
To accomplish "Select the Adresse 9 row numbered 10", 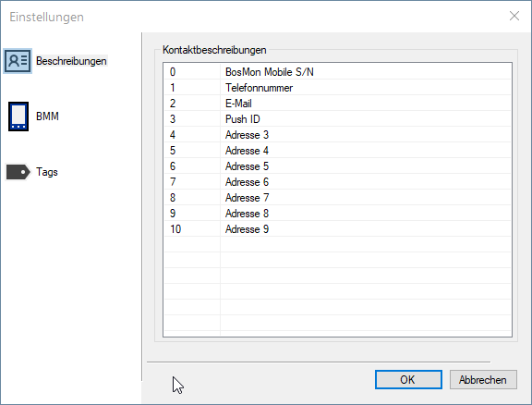I will [x=337, y=229].
